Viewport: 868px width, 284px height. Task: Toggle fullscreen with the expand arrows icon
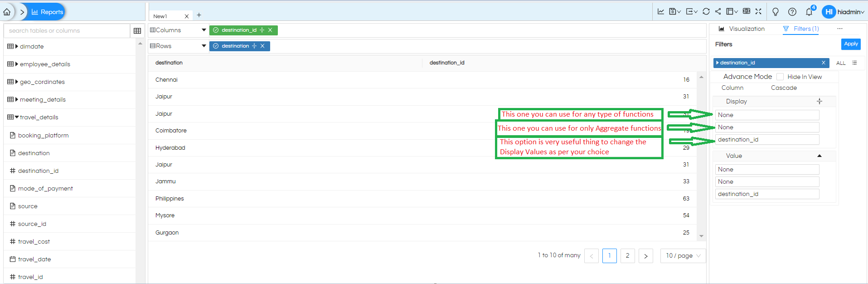(758, 11)
